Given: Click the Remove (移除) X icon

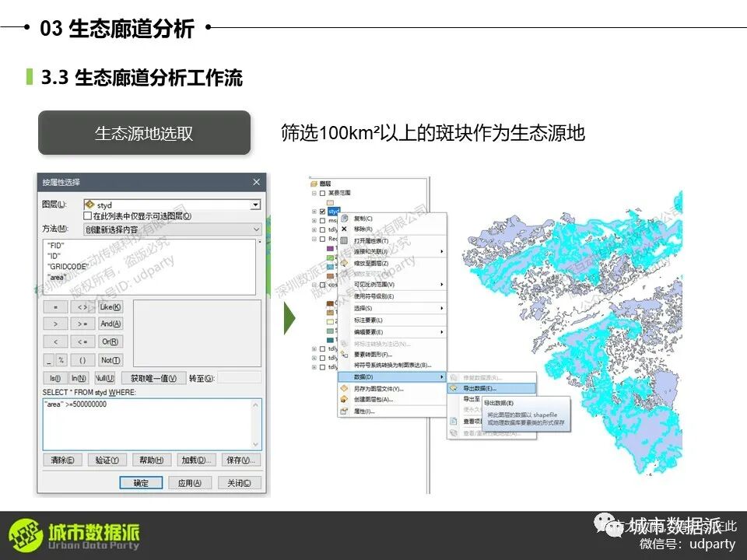Looking at the screenshot, I should pos(344,229).
